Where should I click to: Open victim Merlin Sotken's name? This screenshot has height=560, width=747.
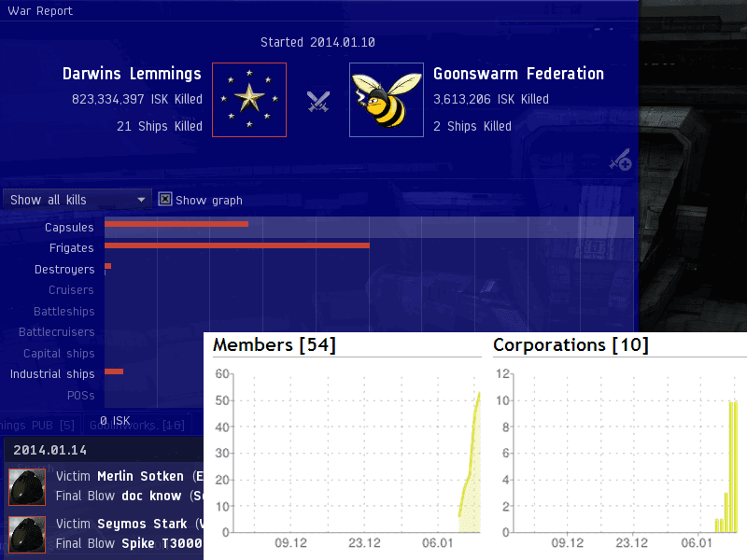click(140, 476)
